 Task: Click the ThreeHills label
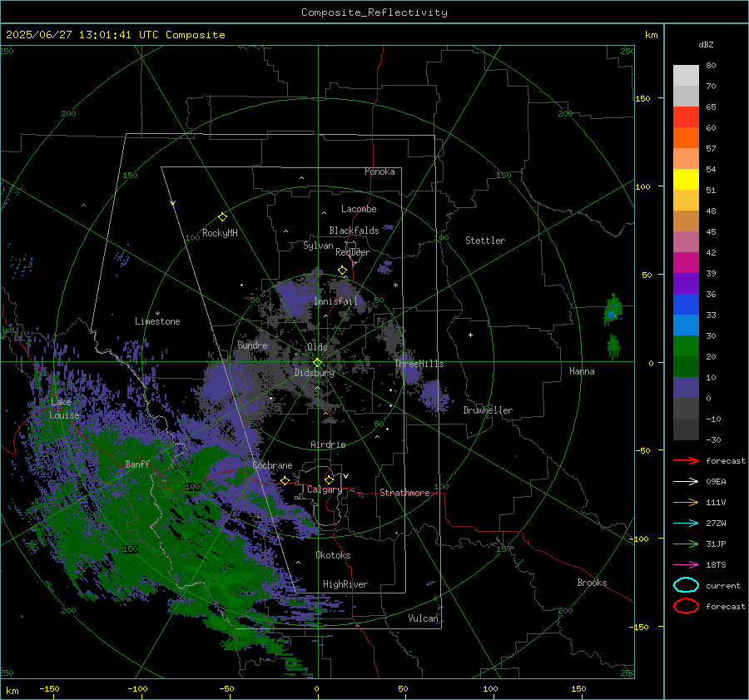pos(419,364)
